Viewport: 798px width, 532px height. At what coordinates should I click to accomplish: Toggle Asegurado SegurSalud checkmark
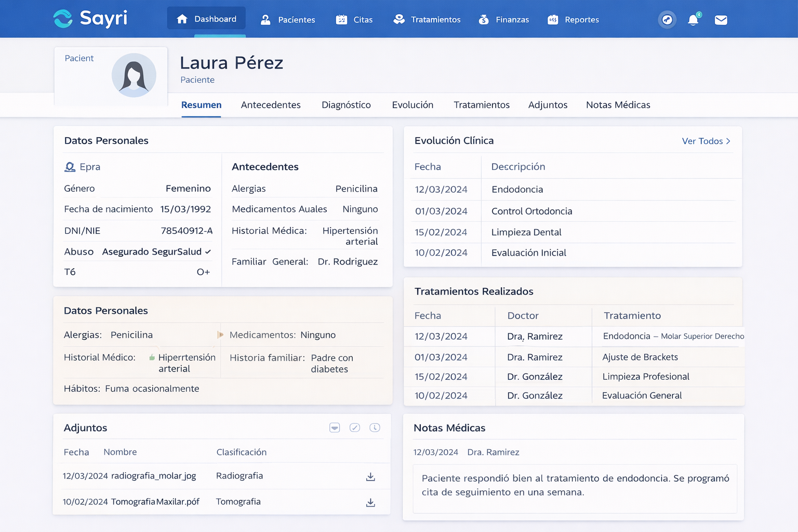[x=208, y=252]
